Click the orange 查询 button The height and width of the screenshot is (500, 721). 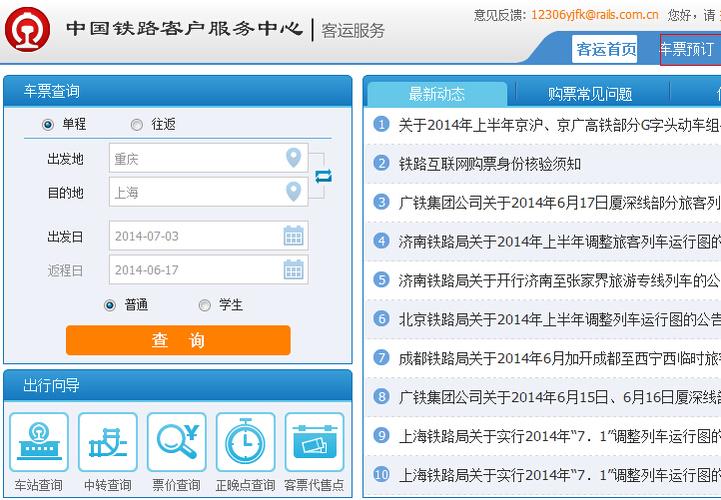pos(178,340)
